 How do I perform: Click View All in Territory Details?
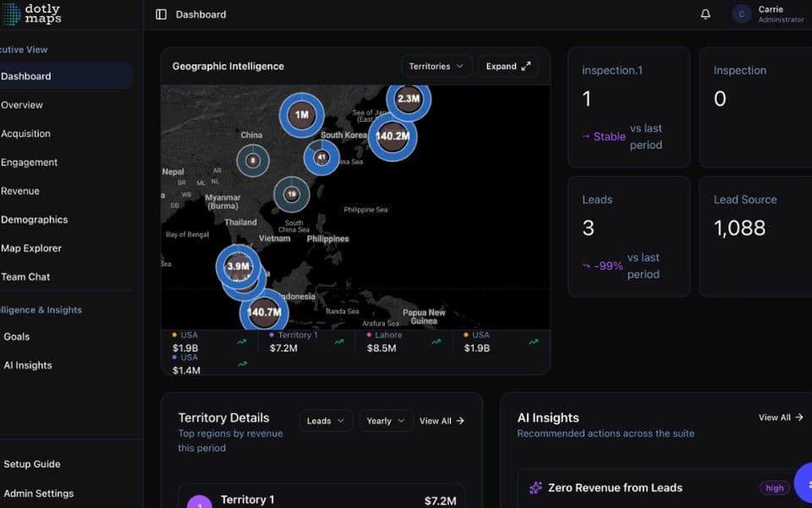[x=442, y=421]
